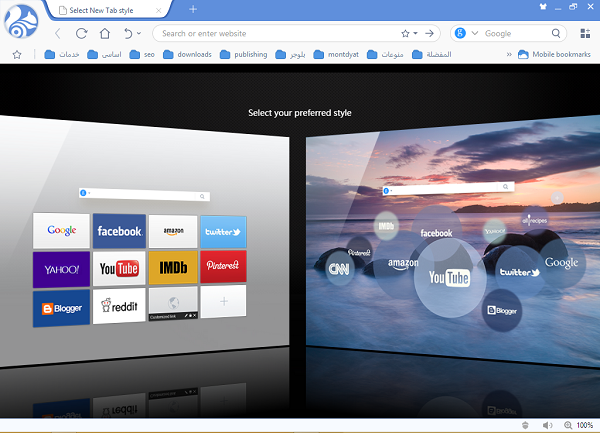Open the add-ons grid icon
The image size is (600, 433).
point(585,34)
